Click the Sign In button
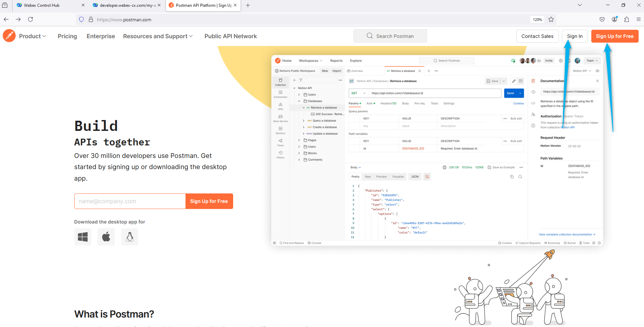Image resolution: width=644 pixels, height=327 pixels. pyautogui.click(x=575, y=36)
